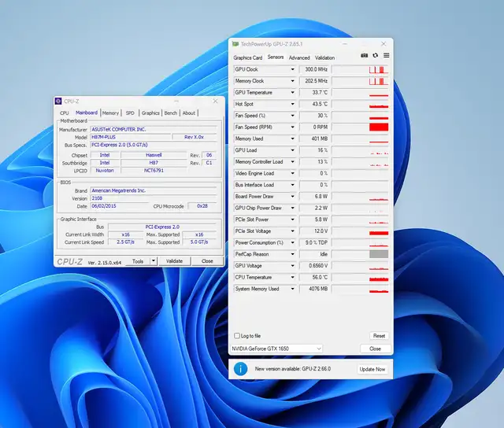Open the System Memory Used dropdown

pos(292,289)
